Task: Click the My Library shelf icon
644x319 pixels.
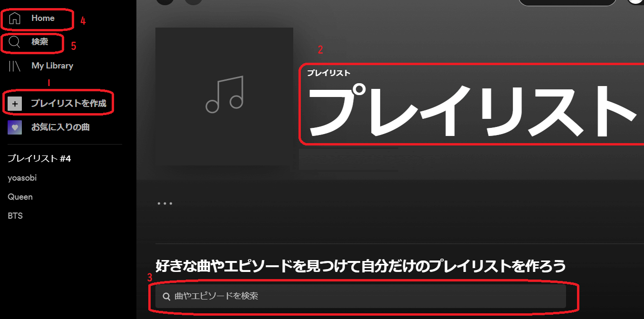Action: pos(15,66)
